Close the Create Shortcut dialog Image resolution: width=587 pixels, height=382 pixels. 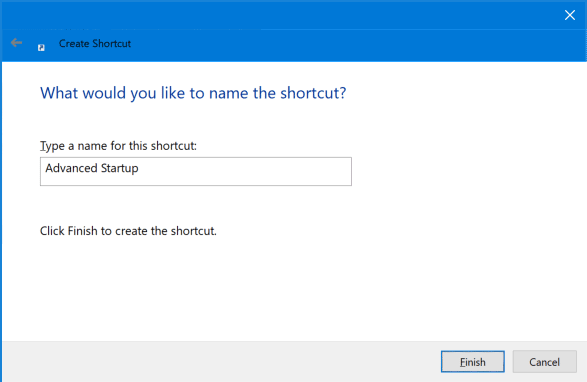click(570, 15)
